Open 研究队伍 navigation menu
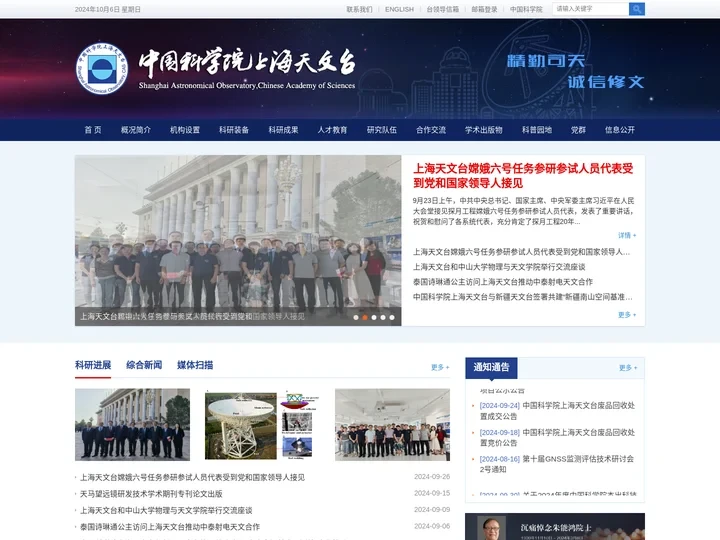The height and width of the screenshot is (540, 720). click(382, 130)
